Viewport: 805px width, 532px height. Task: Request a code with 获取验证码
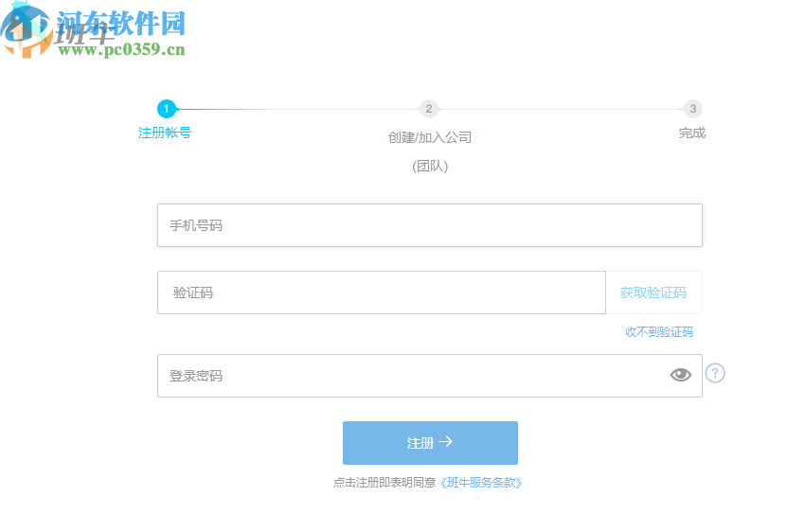tap(653, 293)
